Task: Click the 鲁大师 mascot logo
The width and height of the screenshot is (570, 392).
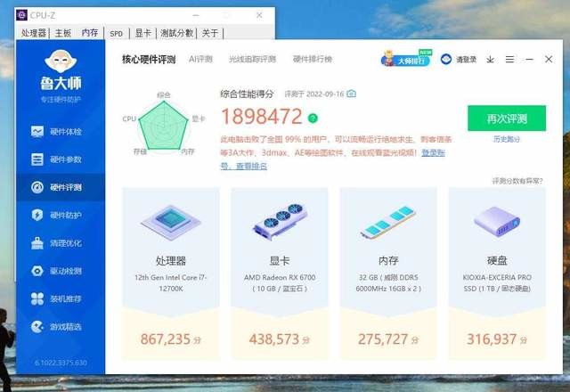Action: point(61,61)
